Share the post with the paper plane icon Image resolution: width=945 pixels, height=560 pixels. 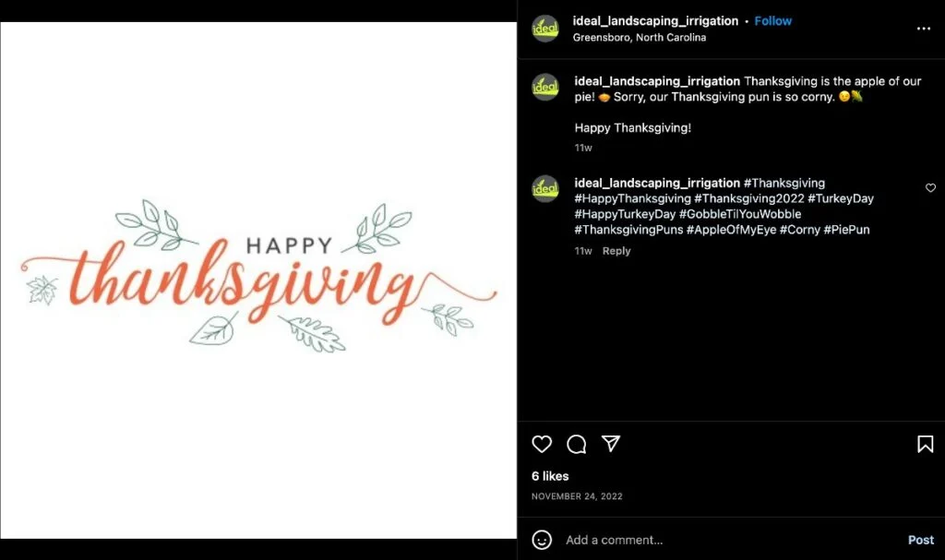point(611,444)
